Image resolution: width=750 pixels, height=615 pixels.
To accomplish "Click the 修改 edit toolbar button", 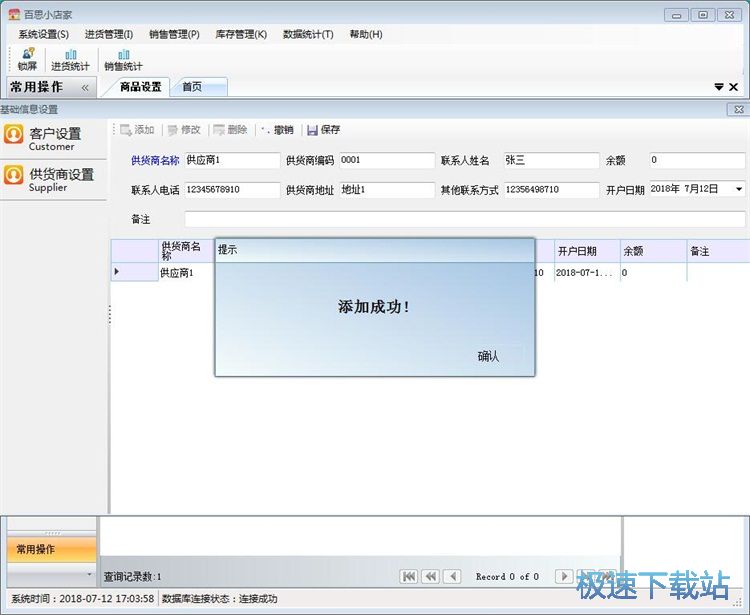I will pos(184,130).
